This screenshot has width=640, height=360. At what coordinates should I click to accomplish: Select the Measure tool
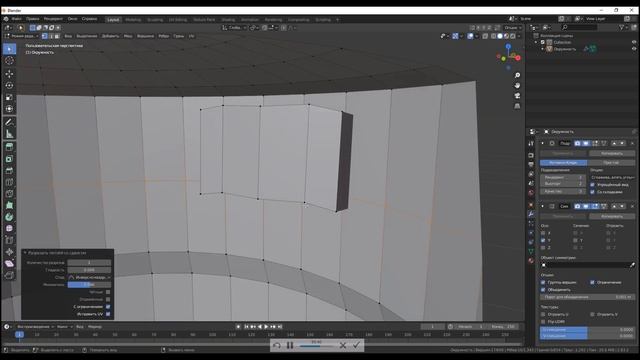pos(9,134)
